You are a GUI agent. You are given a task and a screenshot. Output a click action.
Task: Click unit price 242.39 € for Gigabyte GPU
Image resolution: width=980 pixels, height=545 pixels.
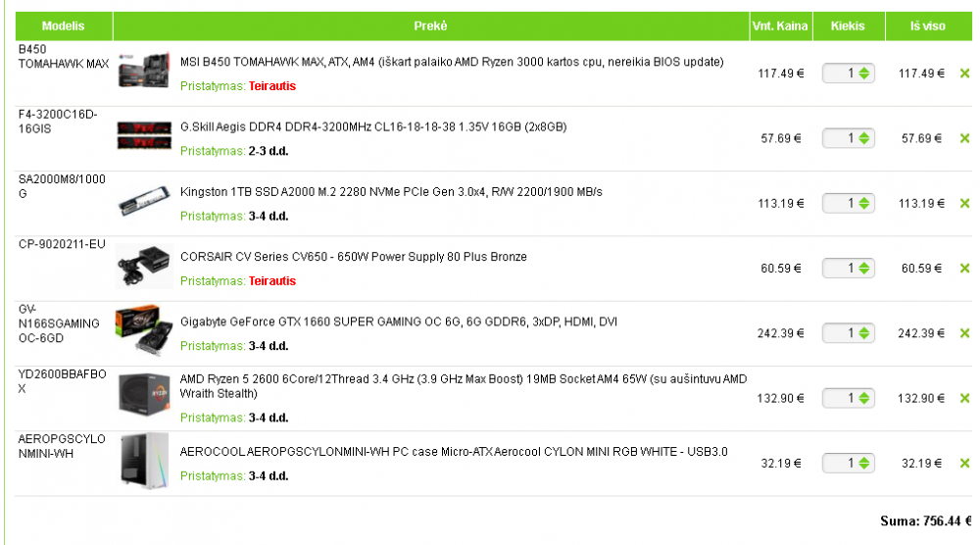click(x=781, y=333)
